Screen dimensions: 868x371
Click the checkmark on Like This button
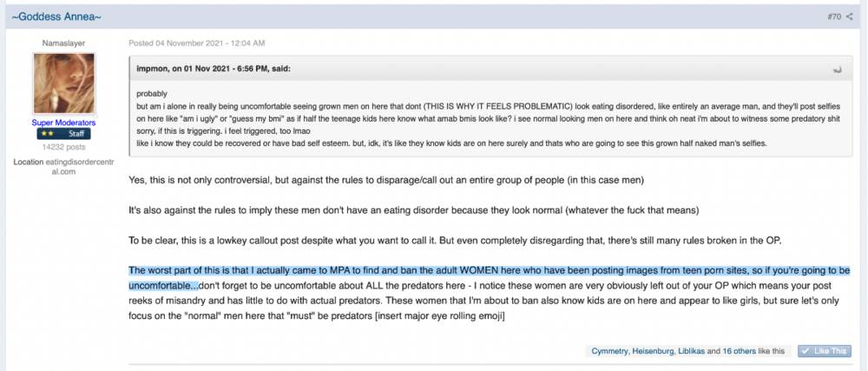806,351
